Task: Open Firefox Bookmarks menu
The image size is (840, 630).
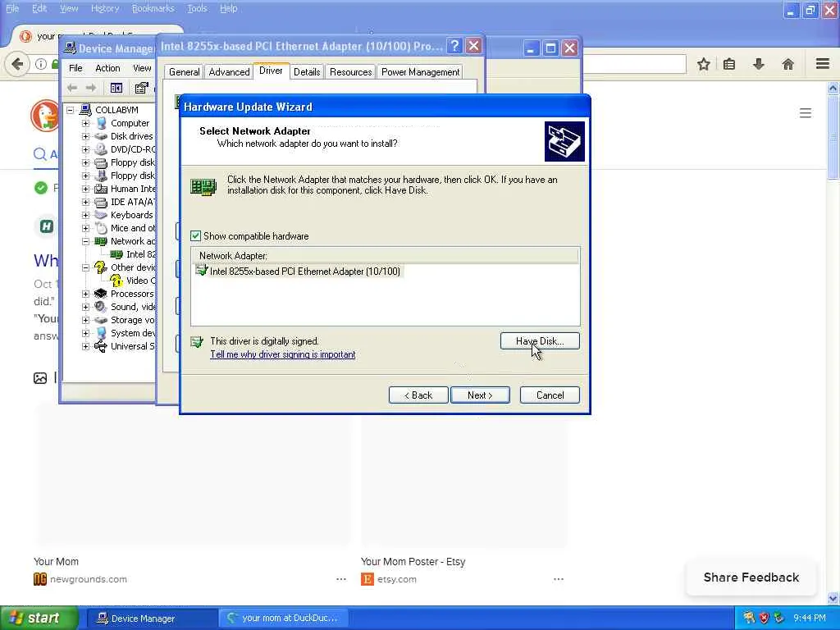Action: (153, 8)
